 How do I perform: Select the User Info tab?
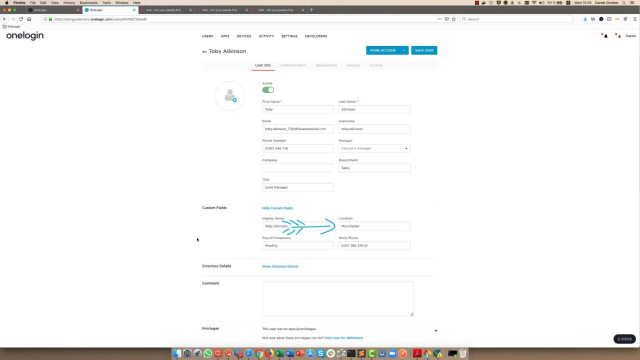(263, 65)
